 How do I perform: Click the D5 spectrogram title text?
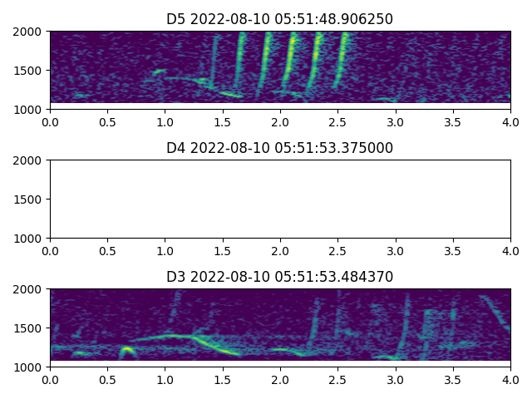coord(279,19)
